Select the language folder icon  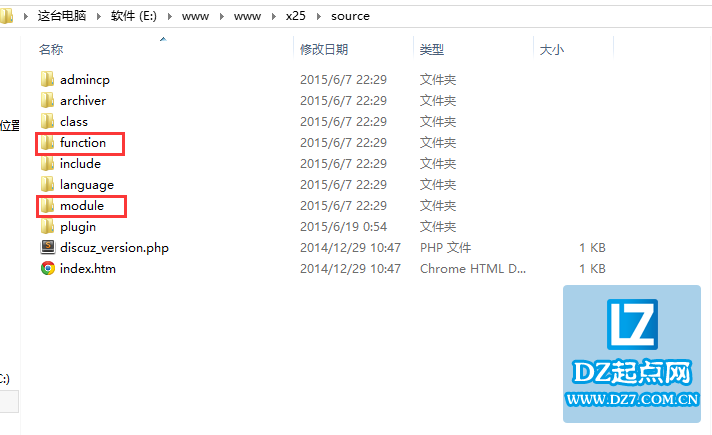(x=47, y=184)
